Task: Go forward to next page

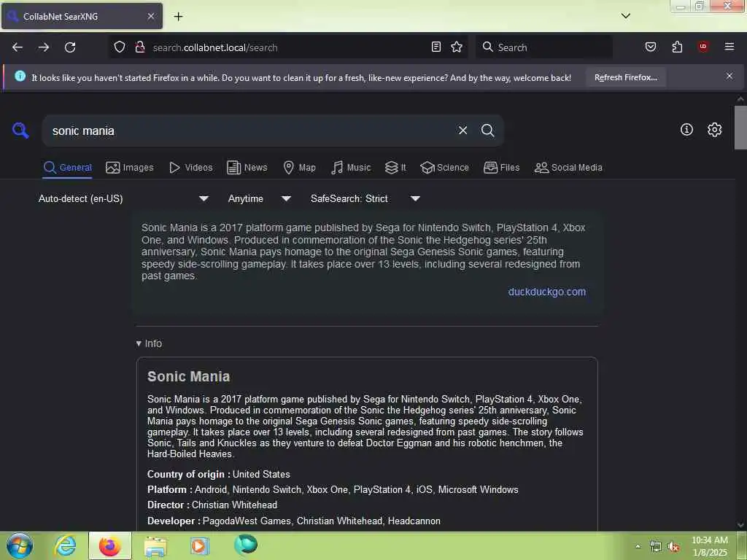Action: point(44,47)
